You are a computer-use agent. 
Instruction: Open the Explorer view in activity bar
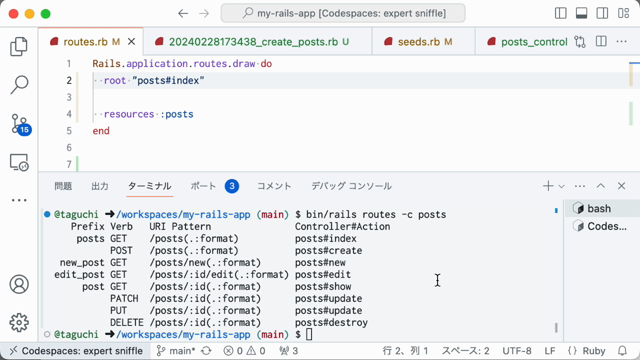(19, 46)
